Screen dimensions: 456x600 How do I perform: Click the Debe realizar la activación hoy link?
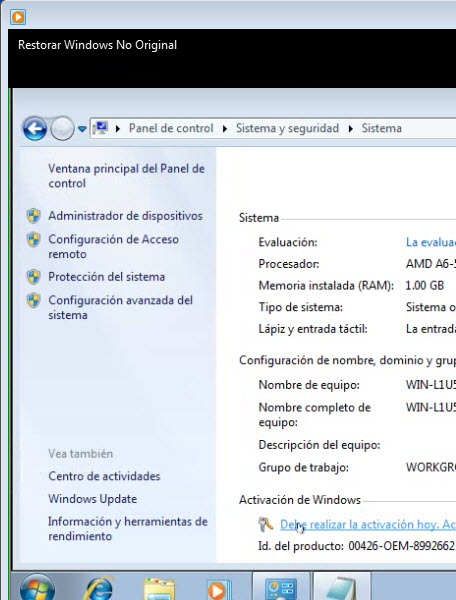pyautogui.click(x=368, y=525)
